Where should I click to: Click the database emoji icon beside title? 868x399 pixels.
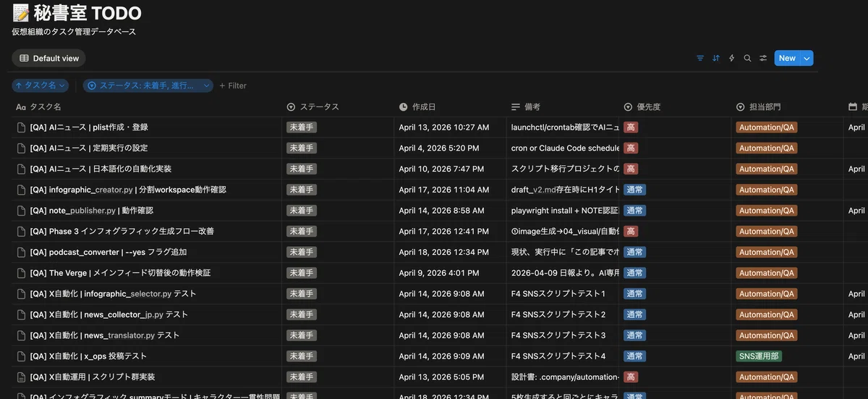(20, 12)
